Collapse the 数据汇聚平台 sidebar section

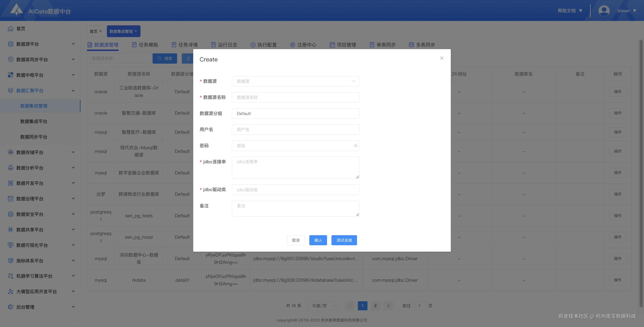click(73, 90)
